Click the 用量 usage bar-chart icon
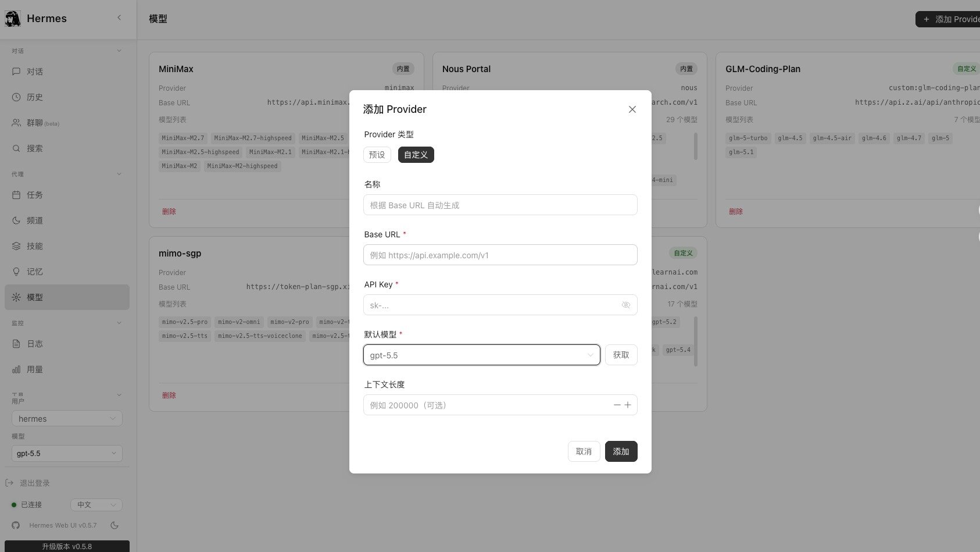Screen dimensions: 980x552 point(16,369)
